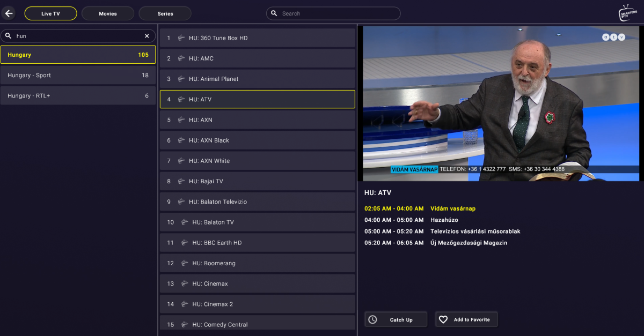Click the magnifier icon in category search
644x336 pixels.
pyautogui.click(x=9, y=36)
